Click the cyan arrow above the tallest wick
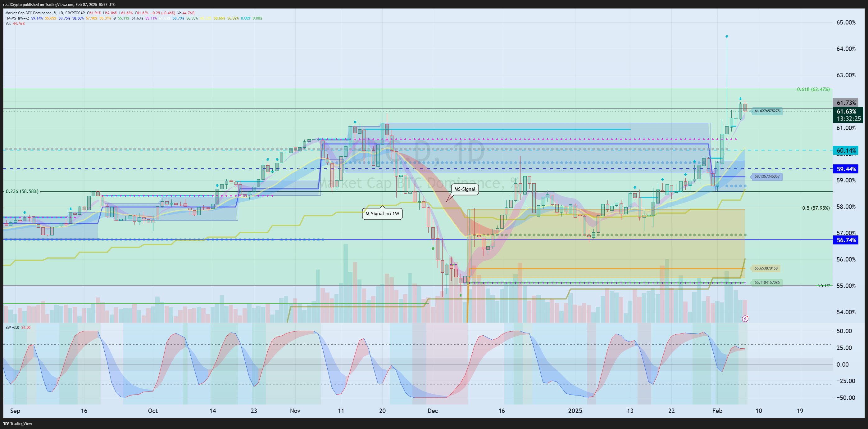This screenshot has width=868, height=429. [x=727, y=36]
